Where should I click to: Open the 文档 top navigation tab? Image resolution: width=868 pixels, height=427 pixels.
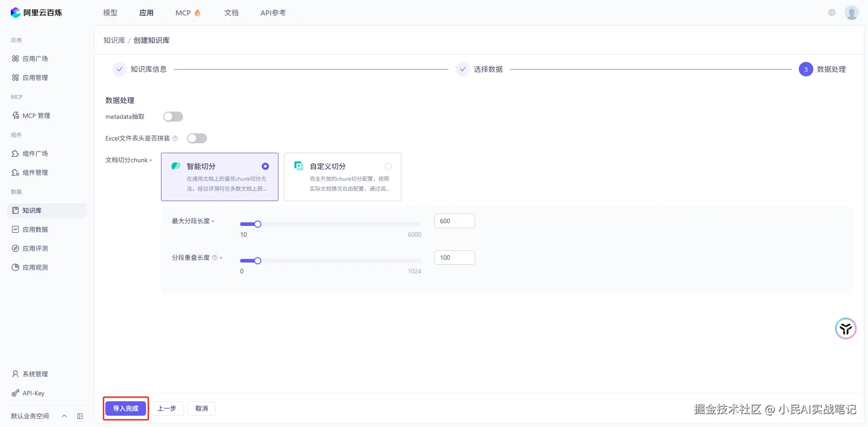tap(231, 13)
